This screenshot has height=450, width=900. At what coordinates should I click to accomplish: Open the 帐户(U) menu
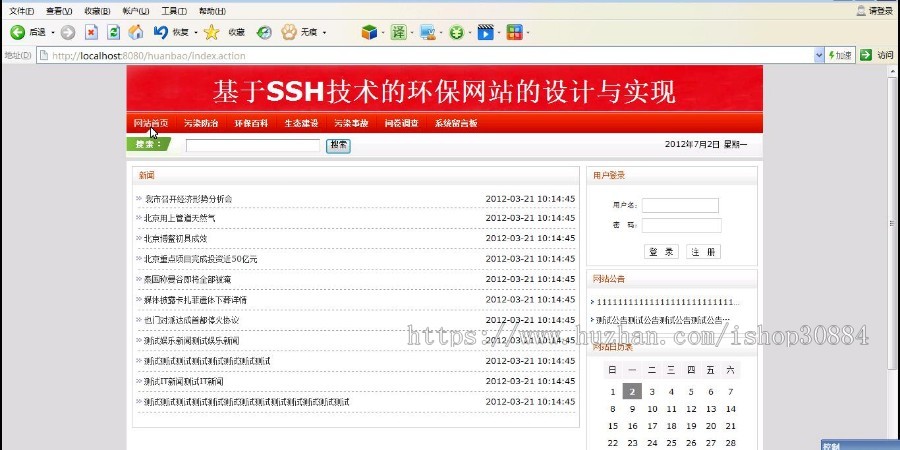[136, 11]
